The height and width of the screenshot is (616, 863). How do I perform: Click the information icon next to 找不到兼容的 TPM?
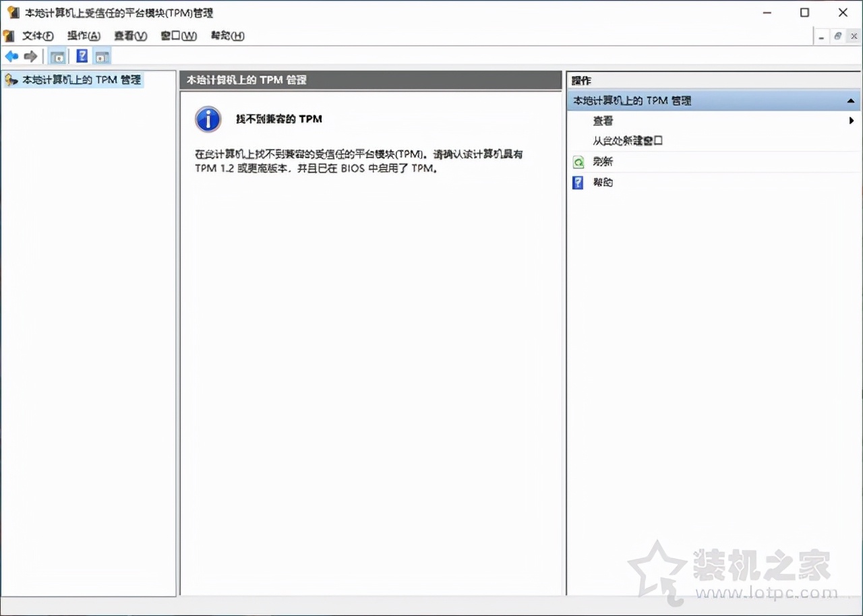tap(207, 119)
